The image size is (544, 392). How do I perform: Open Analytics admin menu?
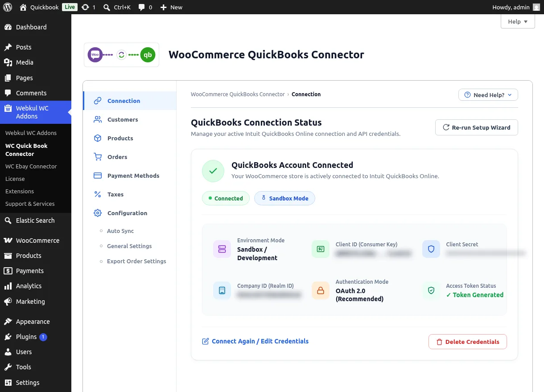[36, 286]
